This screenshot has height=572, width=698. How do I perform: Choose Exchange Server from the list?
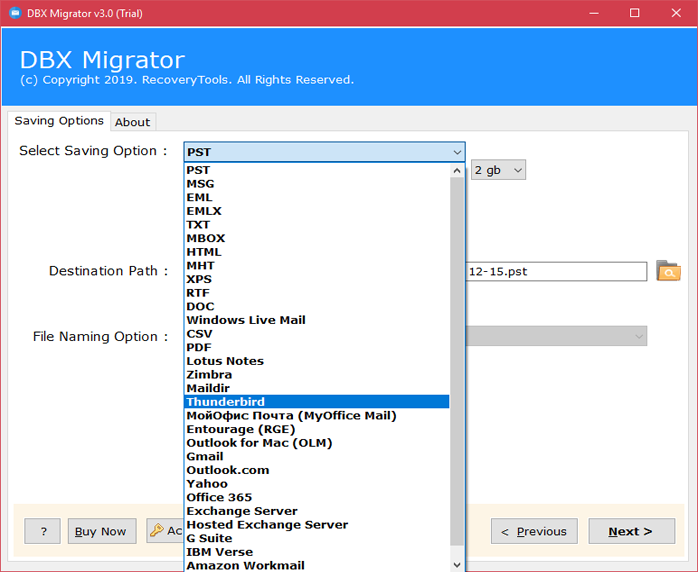click(317, 511)
